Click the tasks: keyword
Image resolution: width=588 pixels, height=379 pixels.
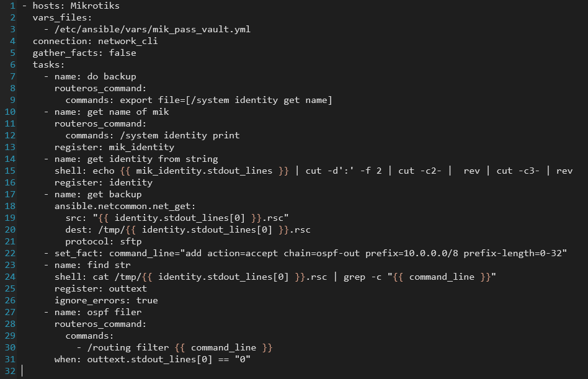point(49,65)
